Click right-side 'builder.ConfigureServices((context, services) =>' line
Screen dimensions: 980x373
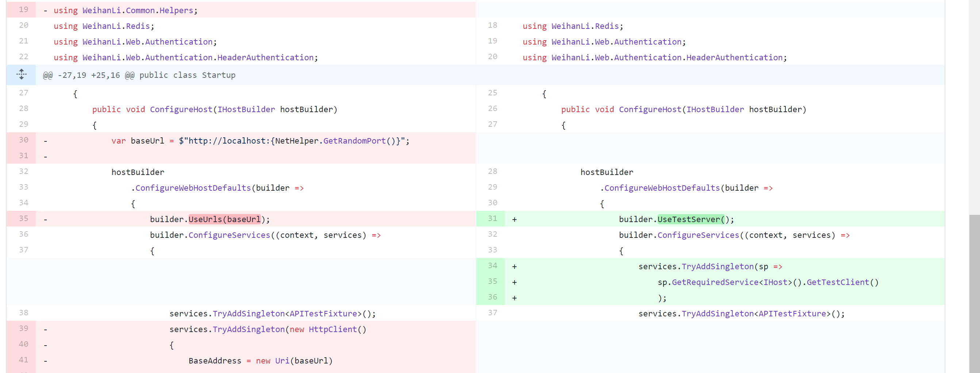734,235
